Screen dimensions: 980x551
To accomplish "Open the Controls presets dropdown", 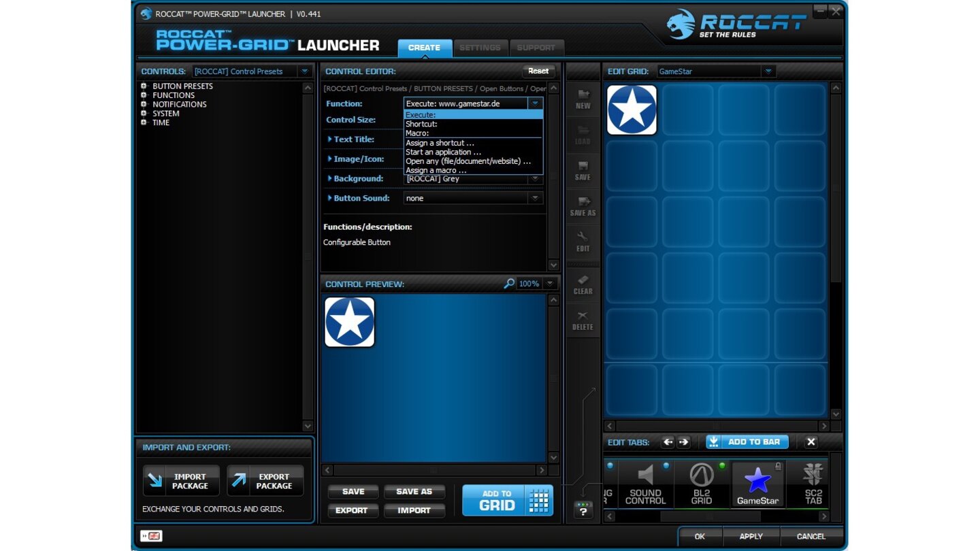I will [x=304, y=71].
